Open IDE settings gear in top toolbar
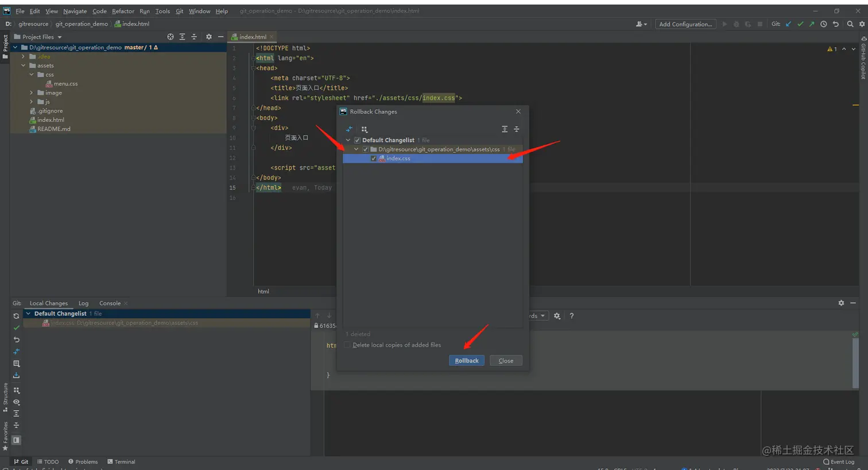Viewport: 868px width, 470px height. (862, 24)
